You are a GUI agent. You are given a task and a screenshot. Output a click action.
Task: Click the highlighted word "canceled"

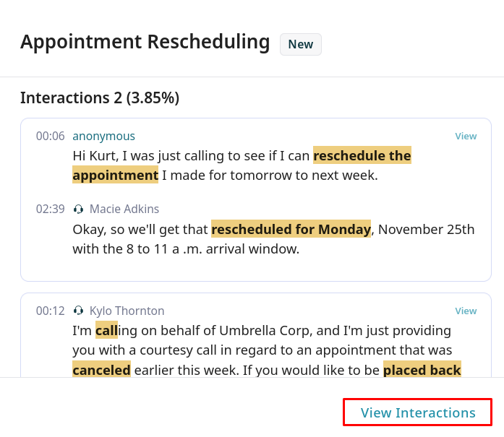click(101, 370)
